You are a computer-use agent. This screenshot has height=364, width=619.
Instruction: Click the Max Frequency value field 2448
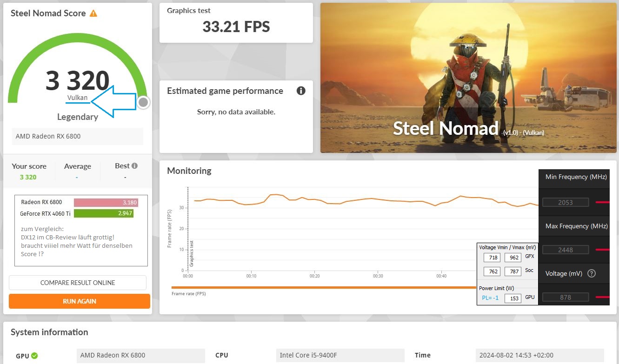click(566, 250)
